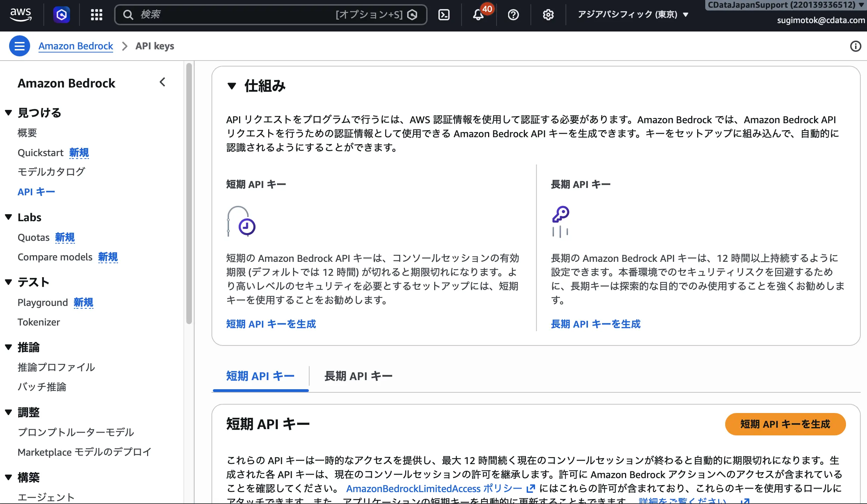Open the AWS home logo
Image resolution: width=867 pixels, height=504 pixels.
21,14
